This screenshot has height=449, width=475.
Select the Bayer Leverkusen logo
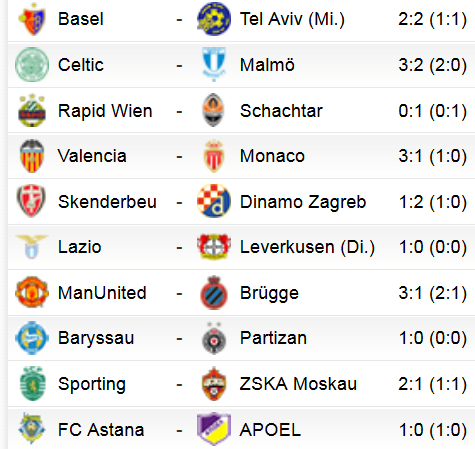click(214, 247)
